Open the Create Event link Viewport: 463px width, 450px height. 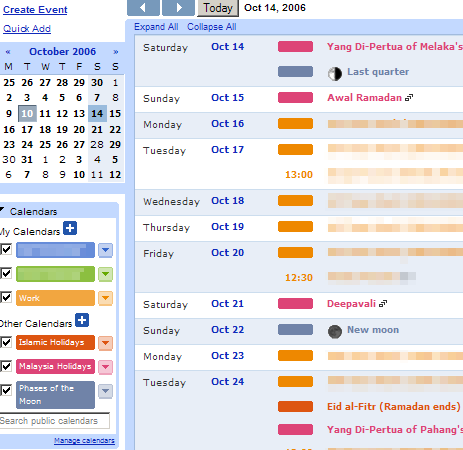tap(35, 10)
